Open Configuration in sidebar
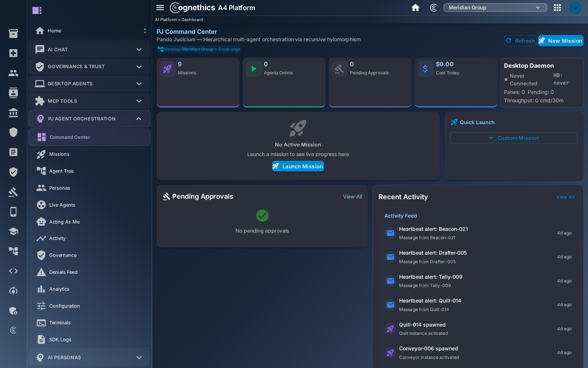Screen dimensions: 588x368 click(89, 306)
